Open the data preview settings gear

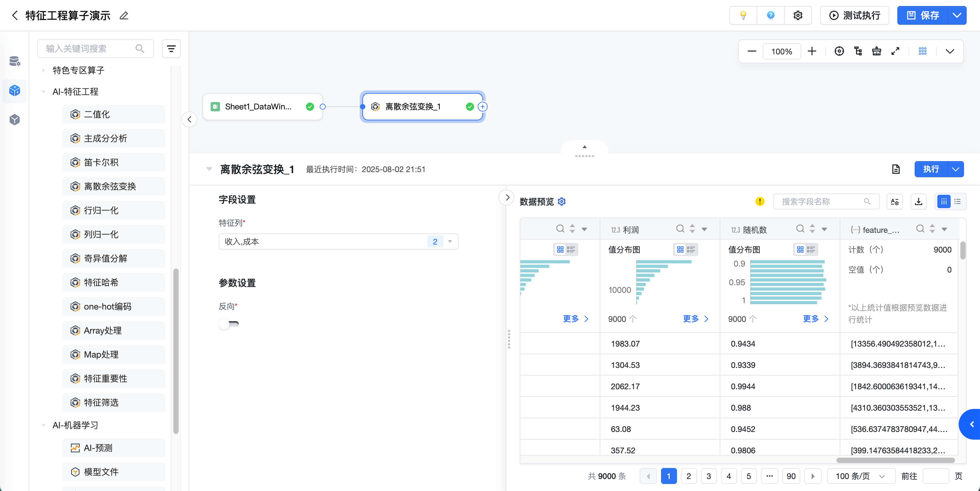tap(562, 201)
